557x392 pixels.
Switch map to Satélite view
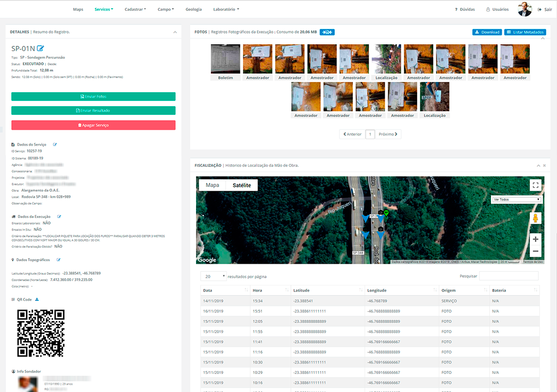pos(241,185)
